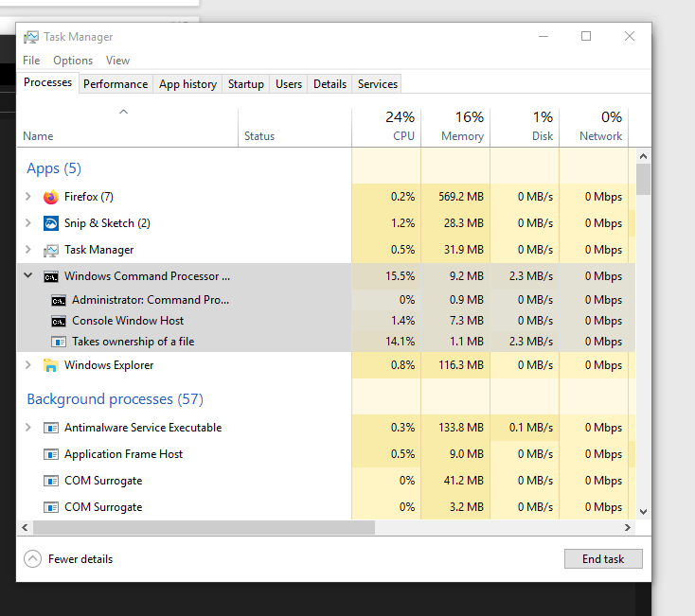Click the horizontal scrollbar left arrow
This screenshot has width=695, height=616.
coord(25,527)
